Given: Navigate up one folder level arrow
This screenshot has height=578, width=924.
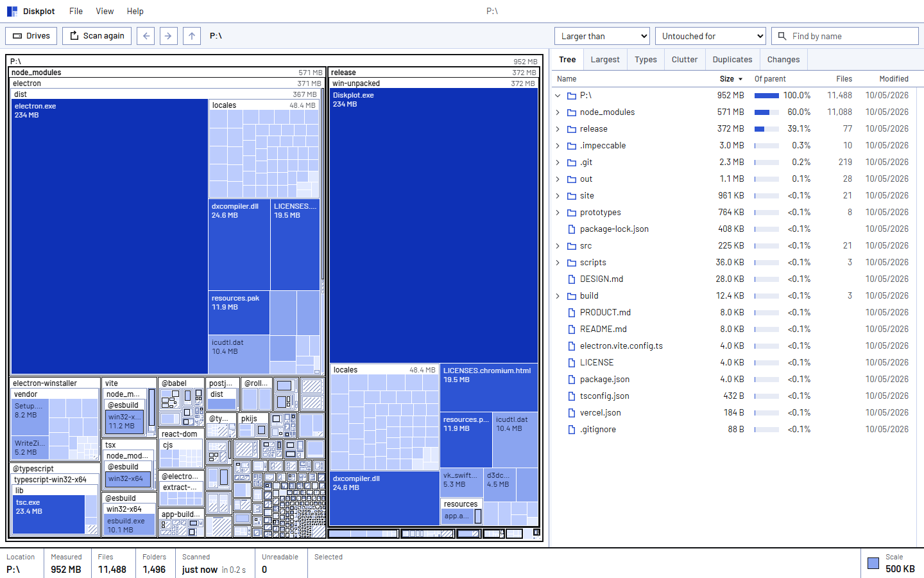Looking at the screenshot, I should pos(192,36).
